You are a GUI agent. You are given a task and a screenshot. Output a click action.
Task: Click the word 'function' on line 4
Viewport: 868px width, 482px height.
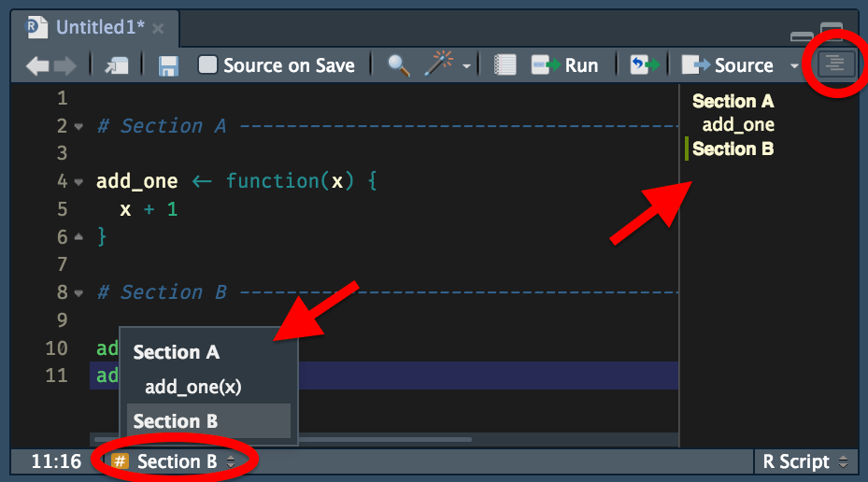point(273,181)
